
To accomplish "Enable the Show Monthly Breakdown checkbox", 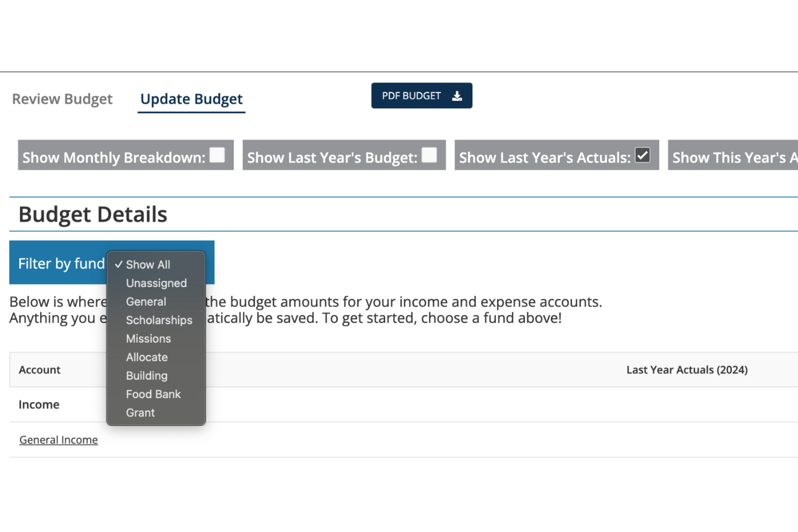I will point(217,155).
